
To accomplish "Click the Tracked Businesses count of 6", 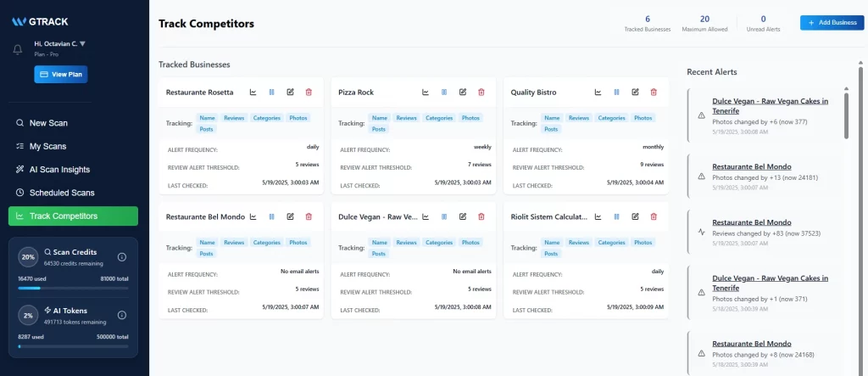I will click(648, 19).
